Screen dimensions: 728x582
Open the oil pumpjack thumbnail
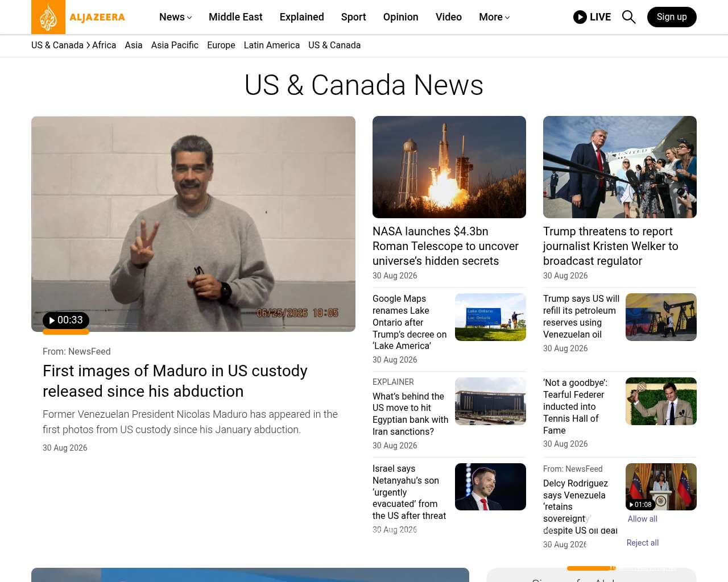pos(661,317)
